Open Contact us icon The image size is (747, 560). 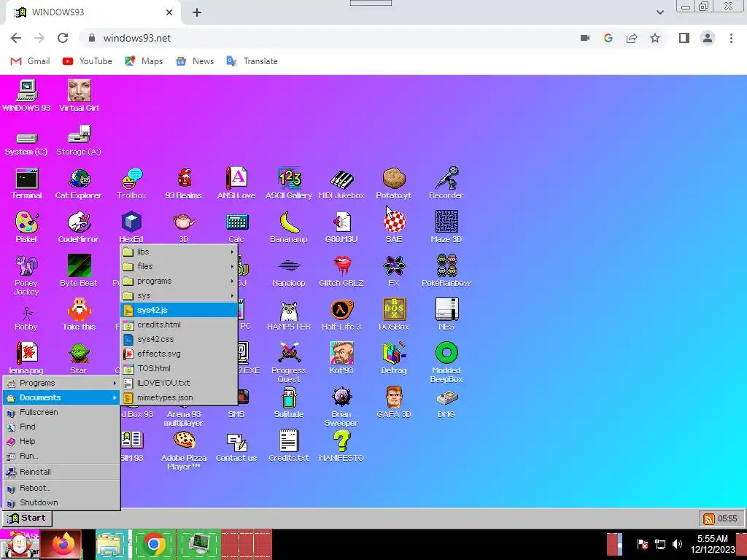(236, 447)
